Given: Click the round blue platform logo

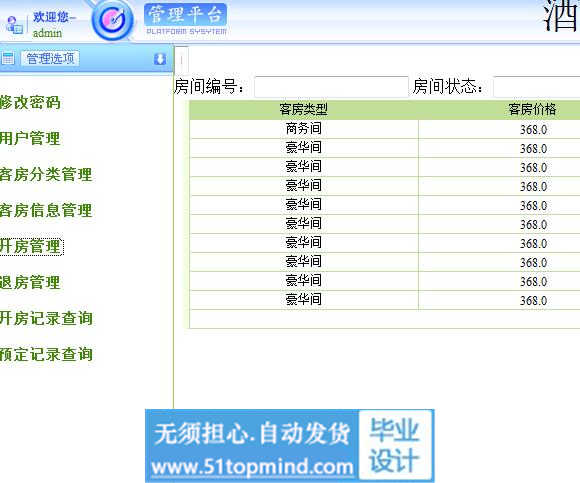Looking at the screenshot, I should pyautogui.click(x=112, y=20).
